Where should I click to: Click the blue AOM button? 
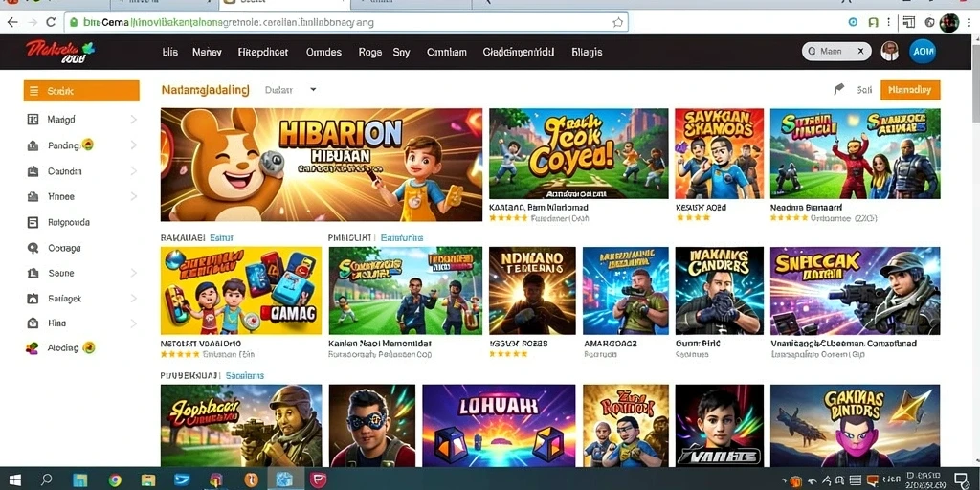click(923, 52)
